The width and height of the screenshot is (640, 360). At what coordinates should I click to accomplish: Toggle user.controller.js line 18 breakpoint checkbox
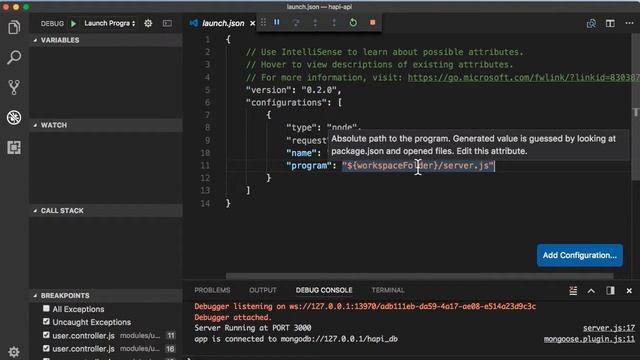46,348
